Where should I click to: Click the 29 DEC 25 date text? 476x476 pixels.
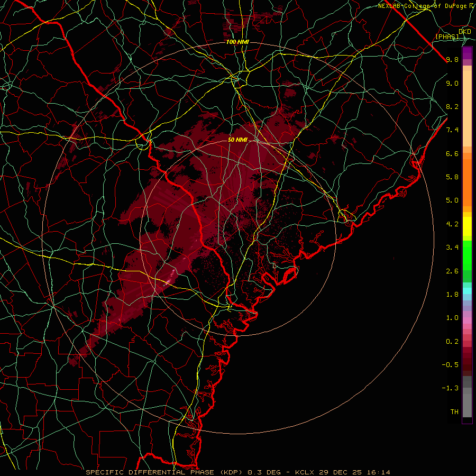click(x=341, y=472)
